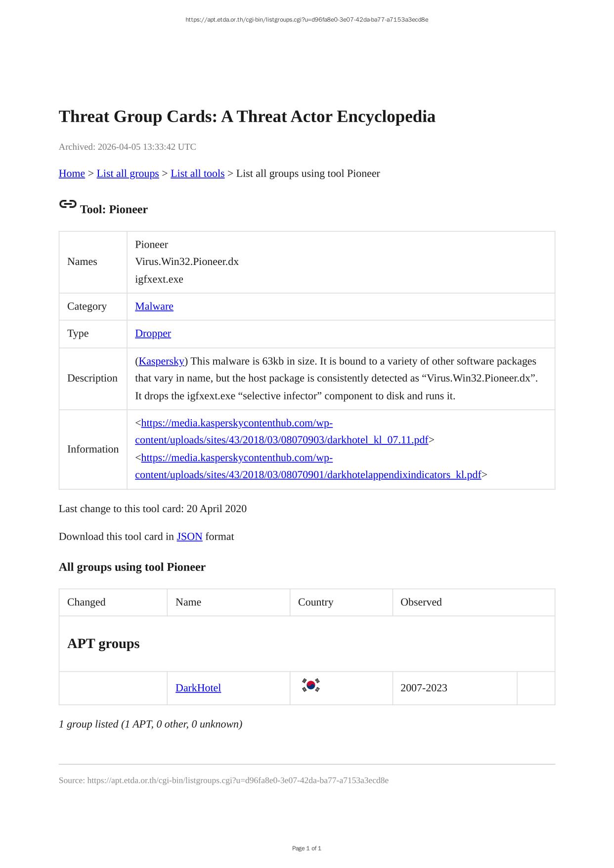Click the page title heading
The image size is (614, 868).
247,117
